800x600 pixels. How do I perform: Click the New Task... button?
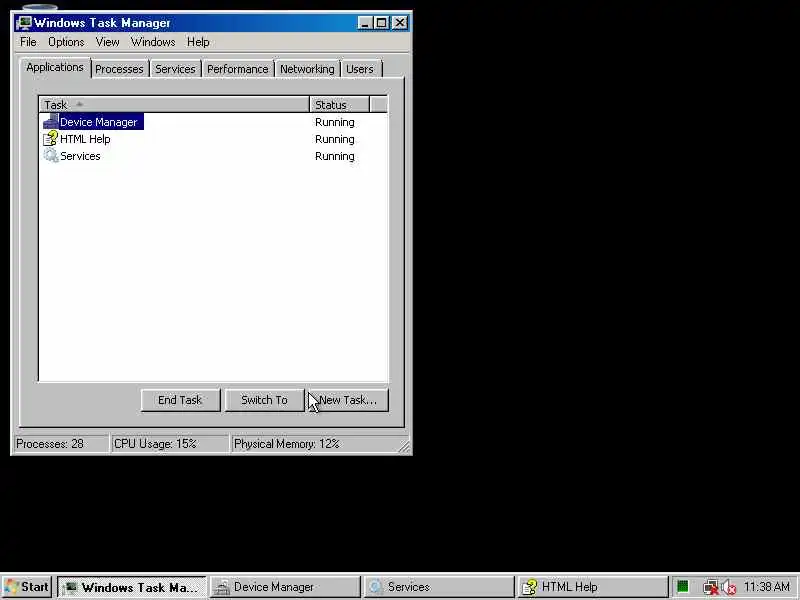coord(348,400)
